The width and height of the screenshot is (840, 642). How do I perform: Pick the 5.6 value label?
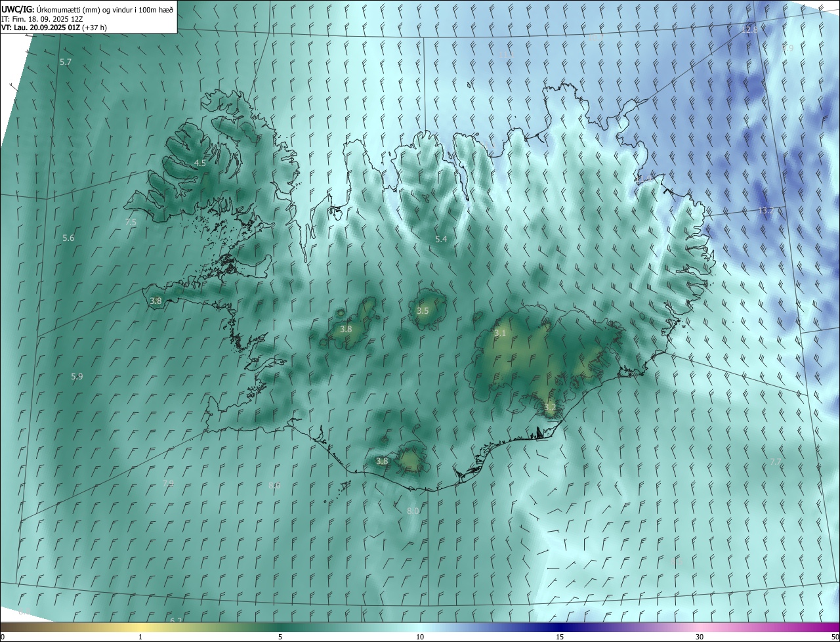click(68, 238)
